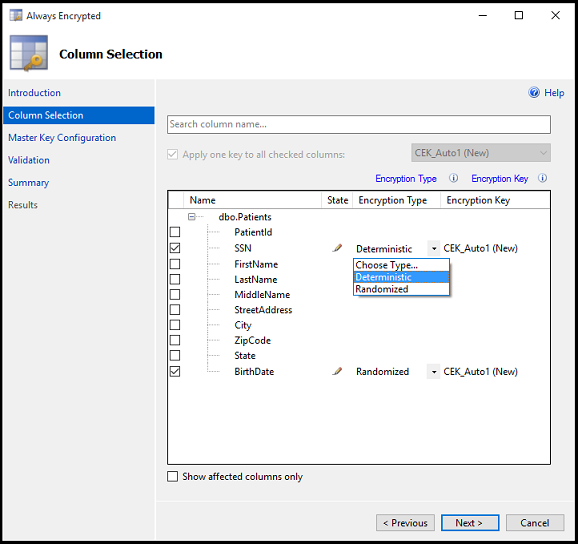Click the pencil state icon in SSN row
The width and height of the screenshot is (578, 544).
click(x=337, y=248)
